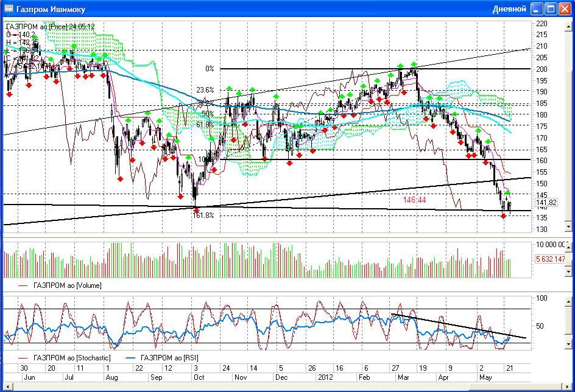Click the red 146.44 price annotation
This screenshot has width=575, height=392.
(414, 200)
